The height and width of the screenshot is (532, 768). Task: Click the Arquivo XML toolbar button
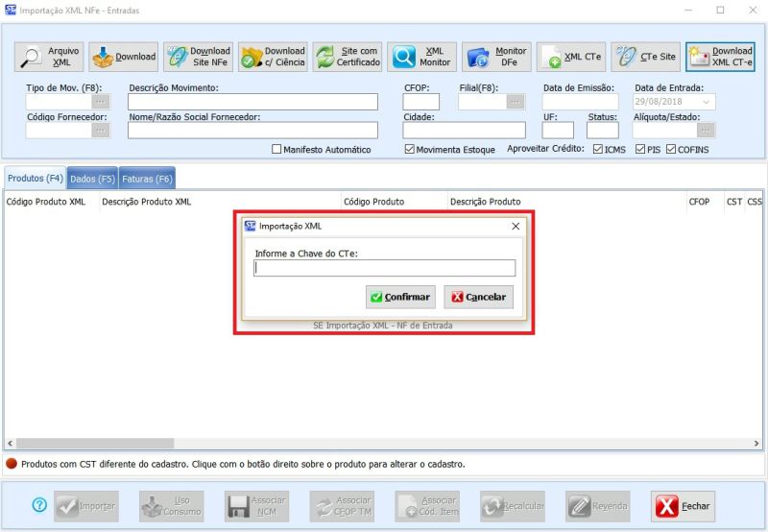click(x=49, y=57)
